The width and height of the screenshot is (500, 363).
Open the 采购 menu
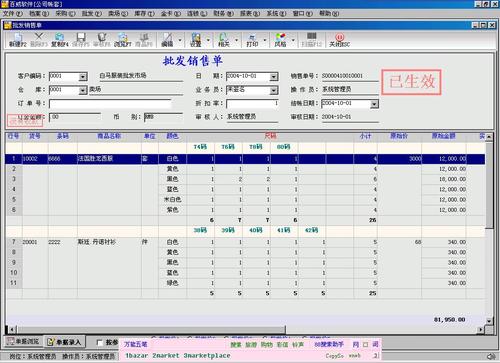[65, 13]
